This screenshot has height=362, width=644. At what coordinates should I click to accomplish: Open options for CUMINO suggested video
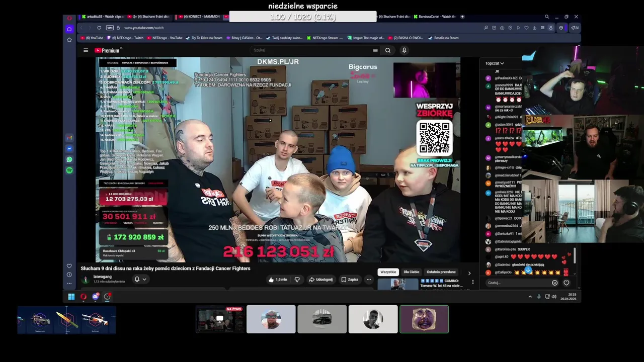click(x=472, y=282)
